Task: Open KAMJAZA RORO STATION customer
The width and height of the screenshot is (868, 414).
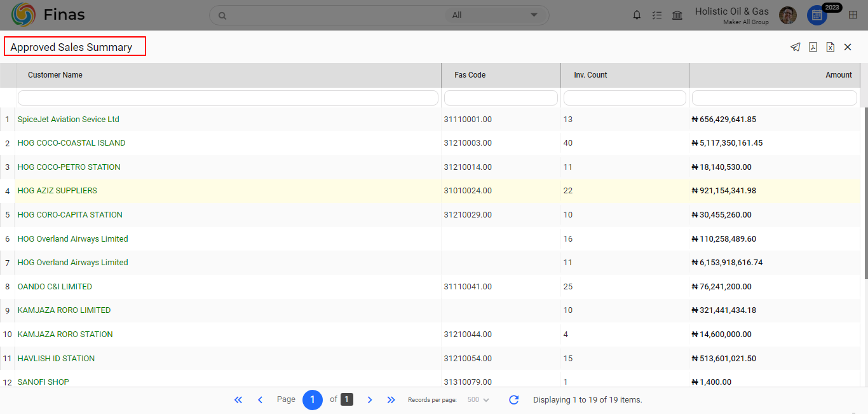Action: 65,335
